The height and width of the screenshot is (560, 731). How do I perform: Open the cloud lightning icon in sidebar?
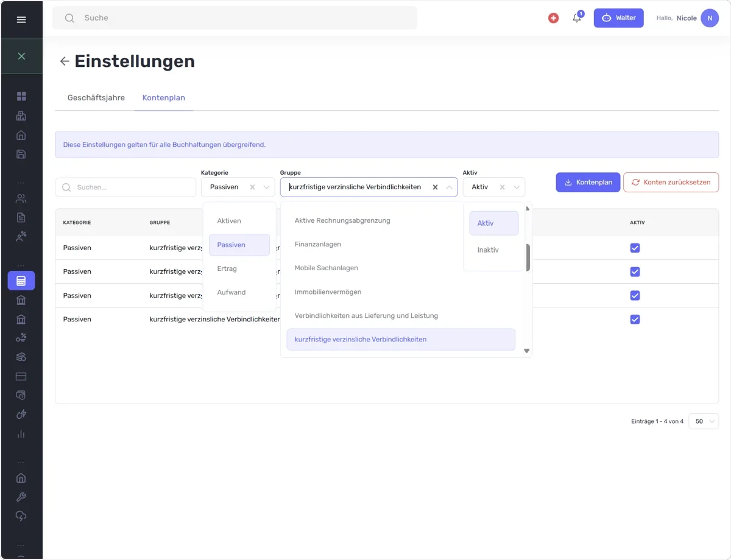(21, 516)
